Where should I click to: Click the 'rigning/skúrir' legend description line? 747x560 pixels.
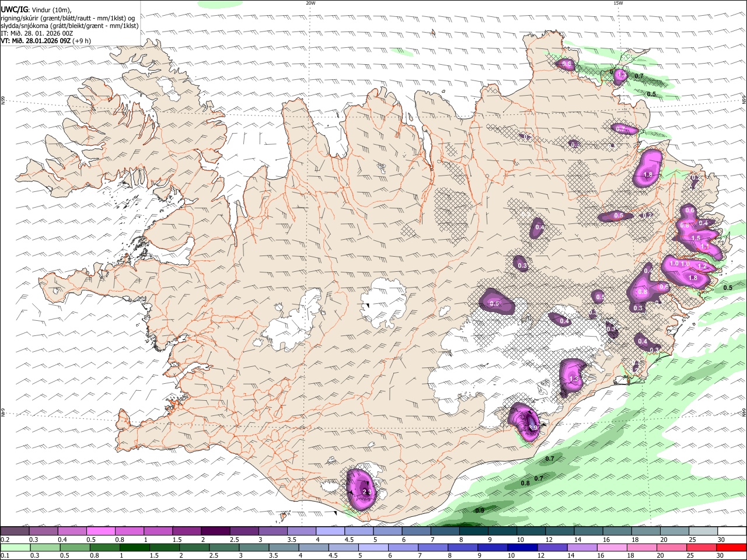pyautogui.click(x=68, y=18)
